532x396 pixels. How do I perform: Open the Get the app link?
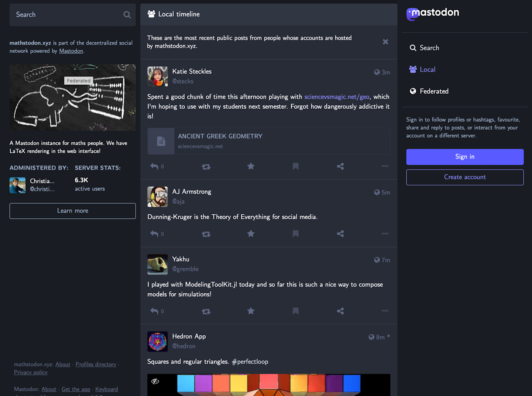tap(76, 389)
